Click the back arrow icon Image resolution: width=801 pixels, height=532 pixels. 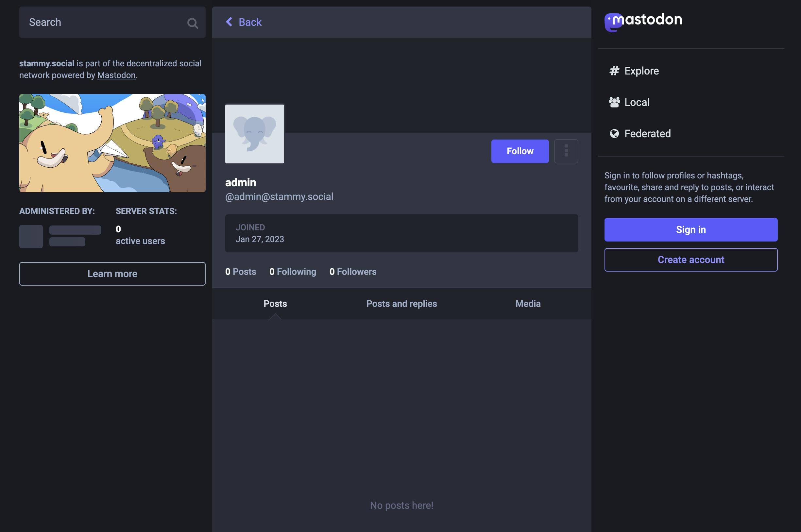click(x=228, y=22)
